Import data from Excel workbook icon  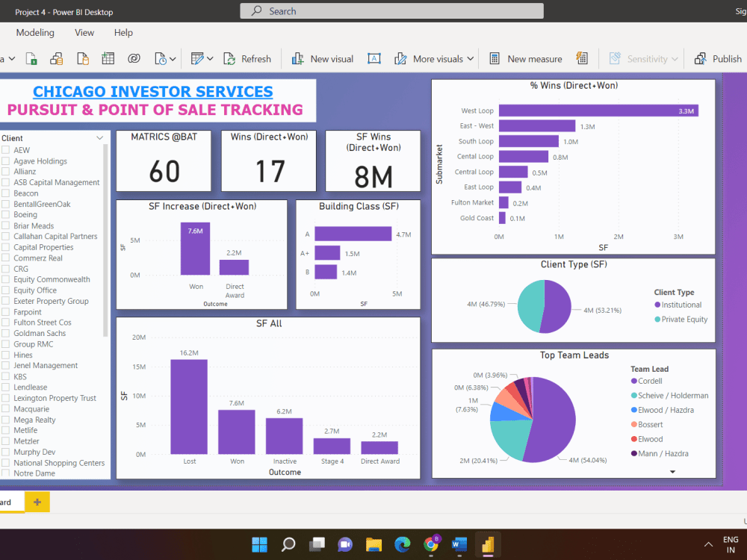31,59
